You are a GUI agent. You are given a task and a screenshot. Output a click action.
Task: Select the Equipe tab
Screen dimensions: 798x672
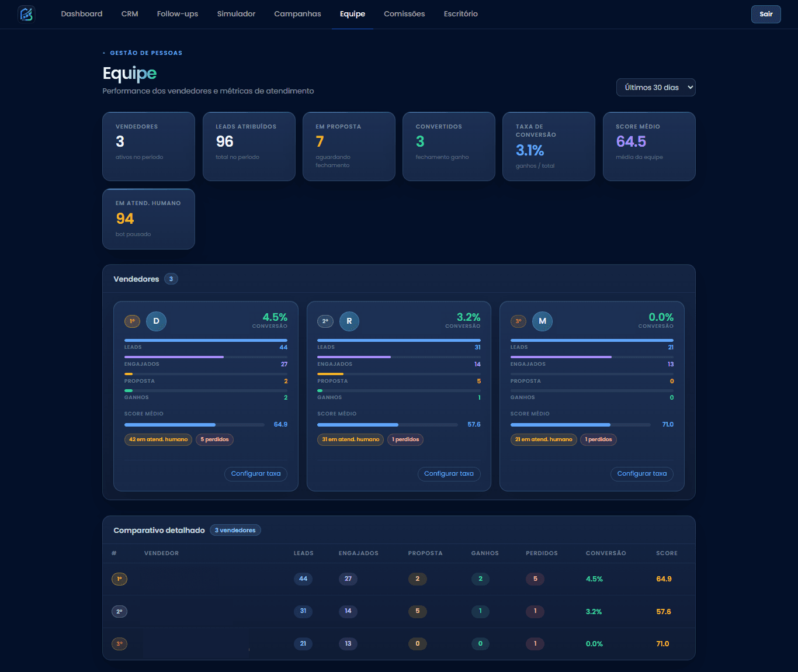(x=352, y=14)
